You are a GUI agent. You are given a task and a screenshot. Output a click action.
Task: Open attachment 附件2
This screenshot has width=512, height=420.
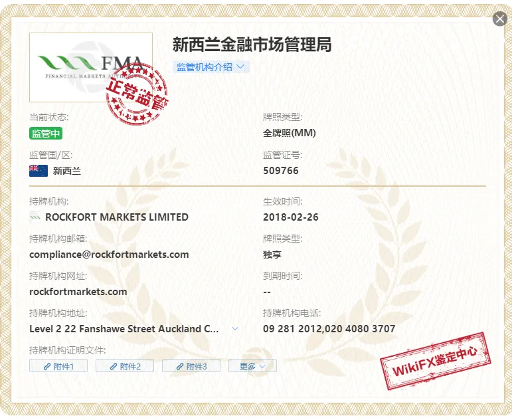tap(125, 366)
